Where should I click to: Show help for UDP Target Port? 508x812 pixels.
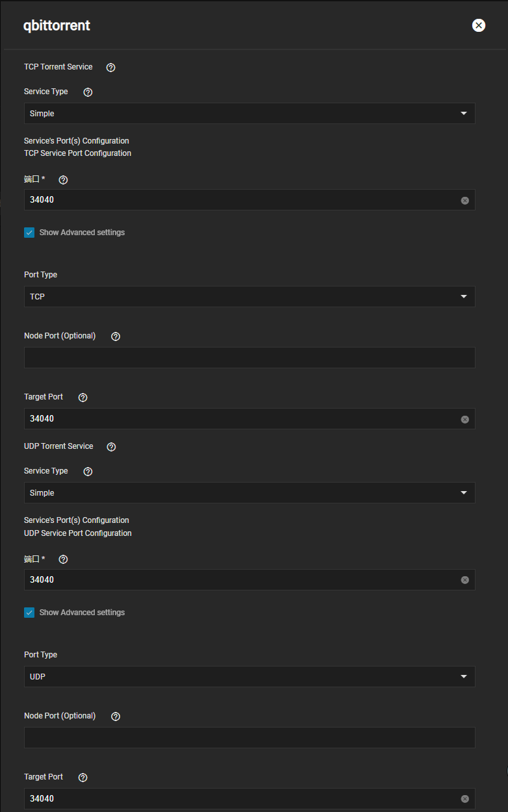point(83,778)
